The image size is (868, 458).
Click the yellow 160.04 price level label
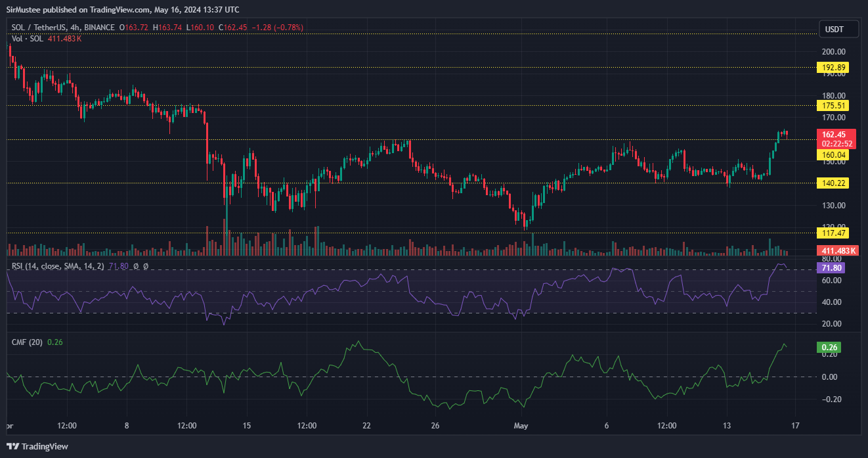click(833, 155)
